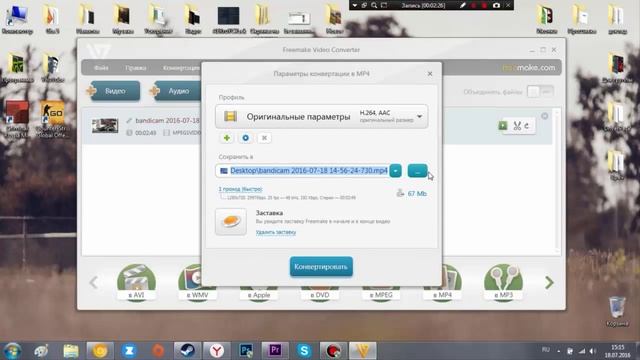Edit profile using the blue gear icon
The height and width of the screenshot is (360, 640).
(245, 138)
